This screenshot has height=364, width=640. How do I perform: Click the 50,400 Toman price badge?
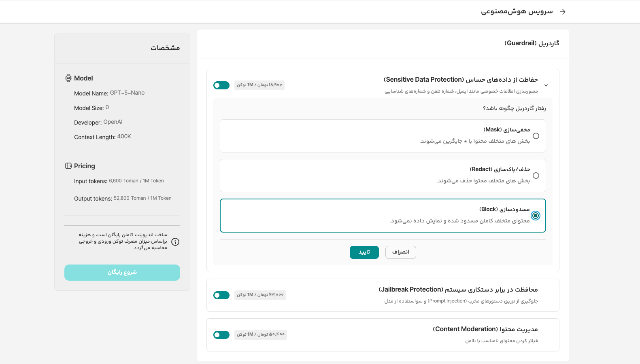pos(261,334)
